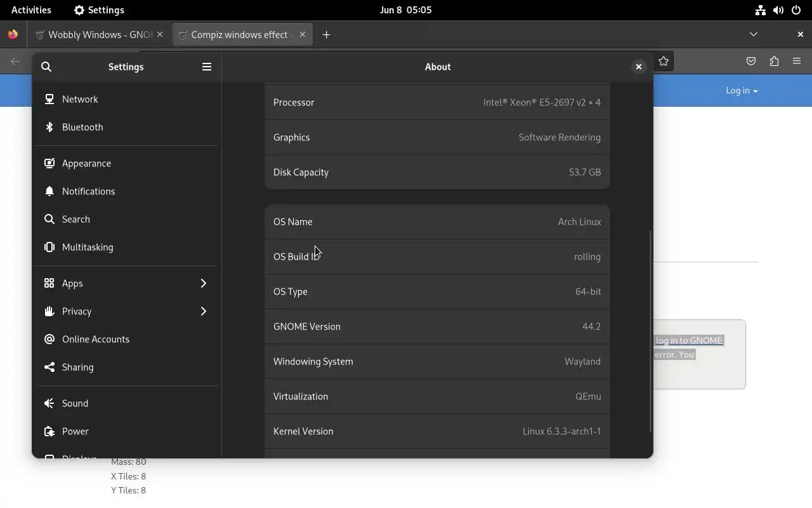Click power icon in top bar
Viewport: 812px width, 508px height.
coord(796,10)
